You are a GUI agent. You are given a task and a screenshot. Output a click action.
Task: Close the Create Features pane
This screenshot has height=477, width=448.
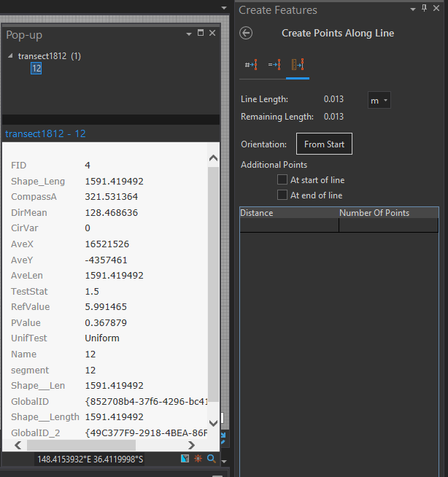(436, 9)
